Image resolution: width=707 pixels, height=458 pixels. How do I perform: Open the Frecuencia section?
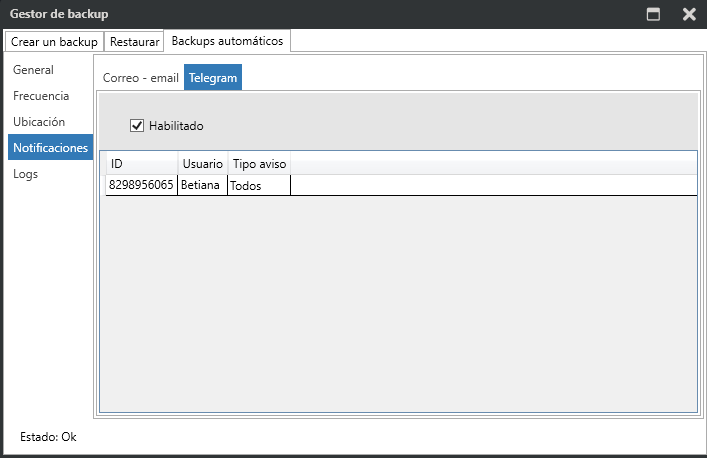(41, 96)
